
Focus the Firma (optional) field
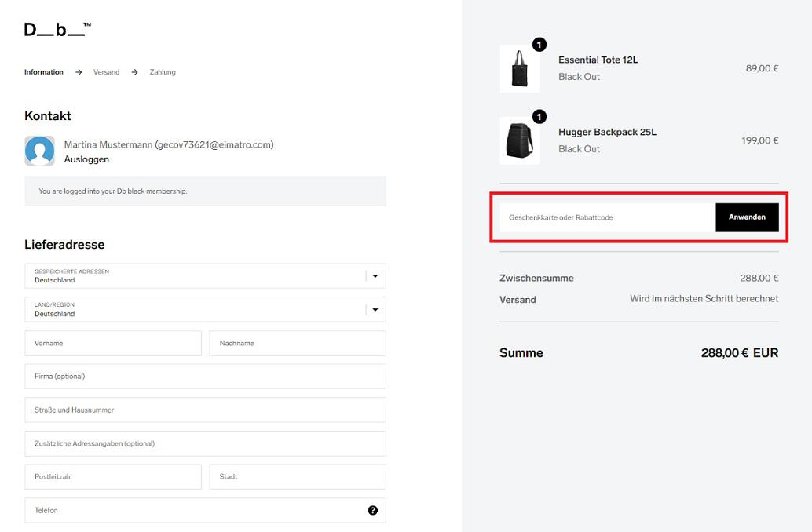point(205,376)
